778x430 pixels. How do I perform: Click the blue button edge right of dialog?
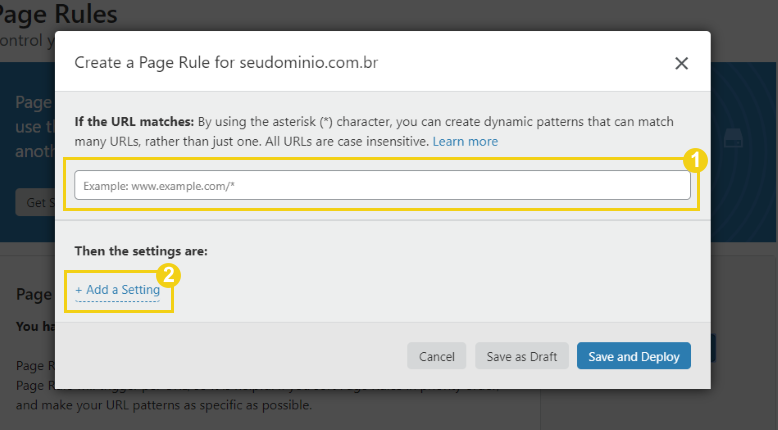click(x=713, y=348)
